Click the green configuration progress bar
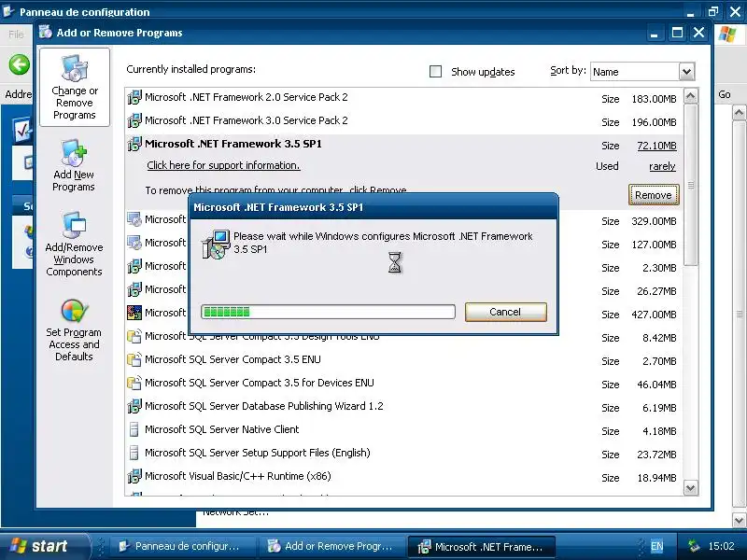 328,312
